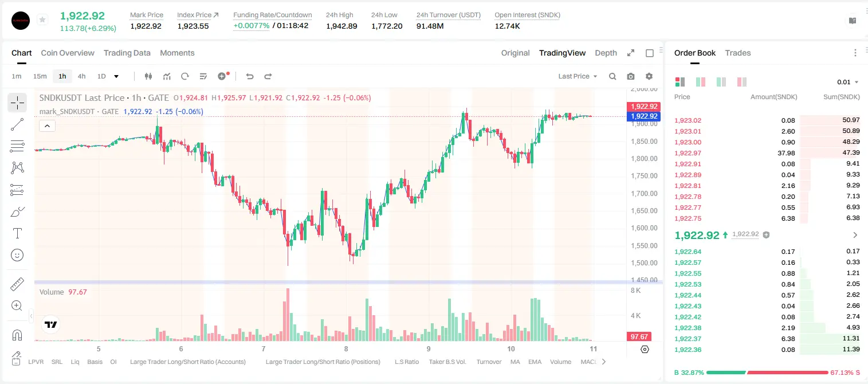Switch to the Trades tab
The image size is (868, 384).
click(738, 53)
